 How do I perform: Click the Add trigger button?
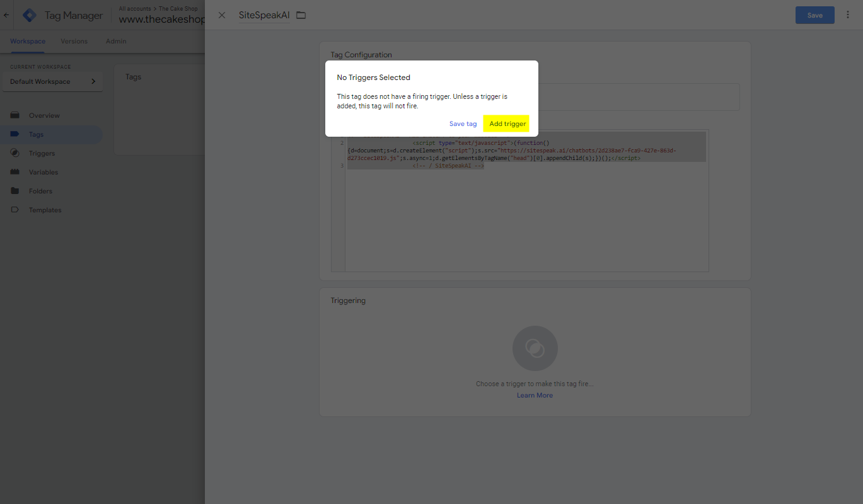(x=506, y=123)
